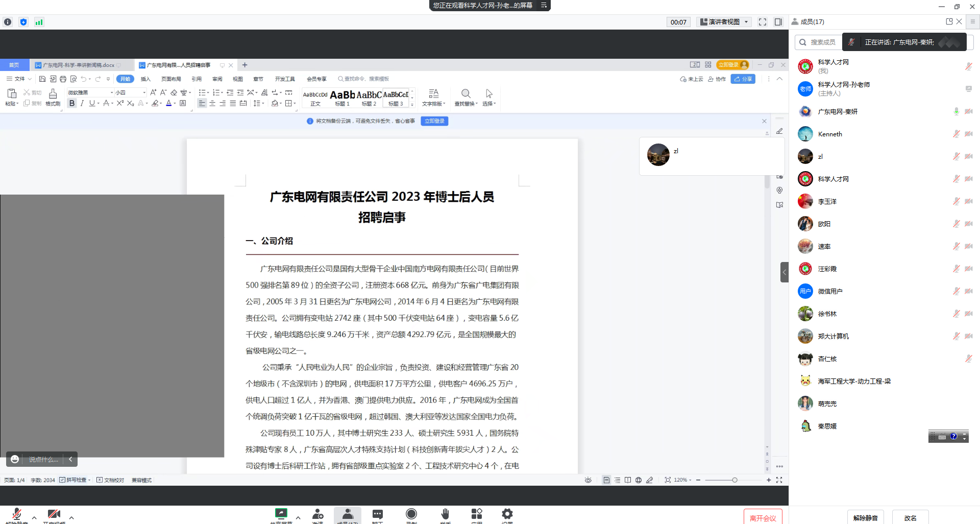Click the eye protection mode icon in status bar
Screen dimensions: 980x524
point(588,480)
